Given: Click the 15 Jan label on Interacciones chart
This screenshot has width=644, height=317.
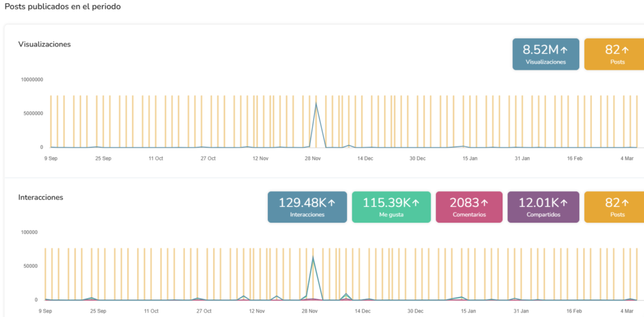Looking at the screenshot, I should [468, 311].
